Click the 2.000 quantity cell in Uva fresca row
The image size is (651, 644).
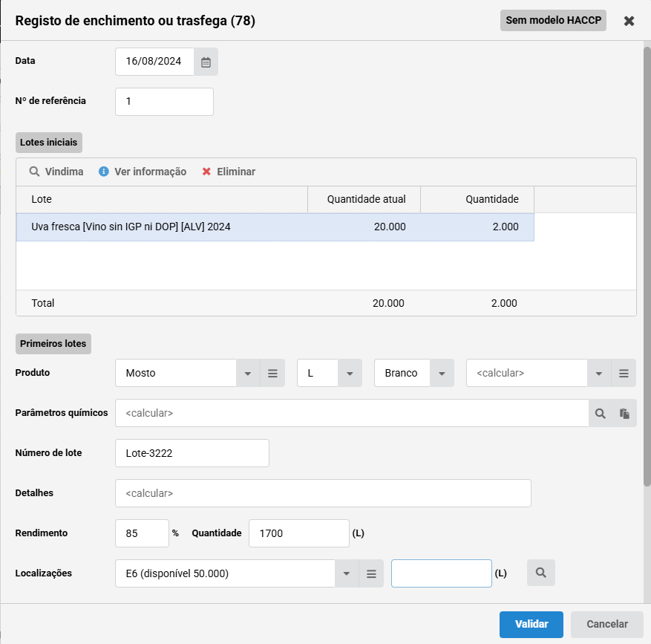pyautogui.click(x=477, y=227)
